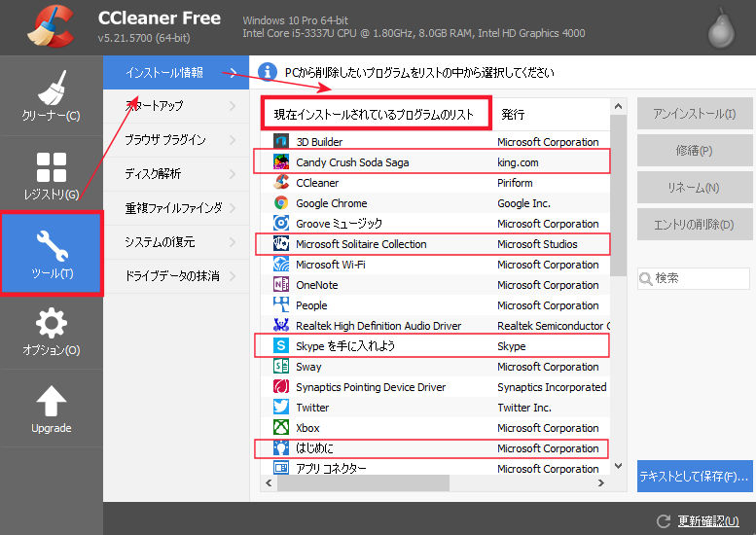This screenshot has width=756, height=535.
Task: Select the はじめに lightbulb icon
Action: (281, 447)
